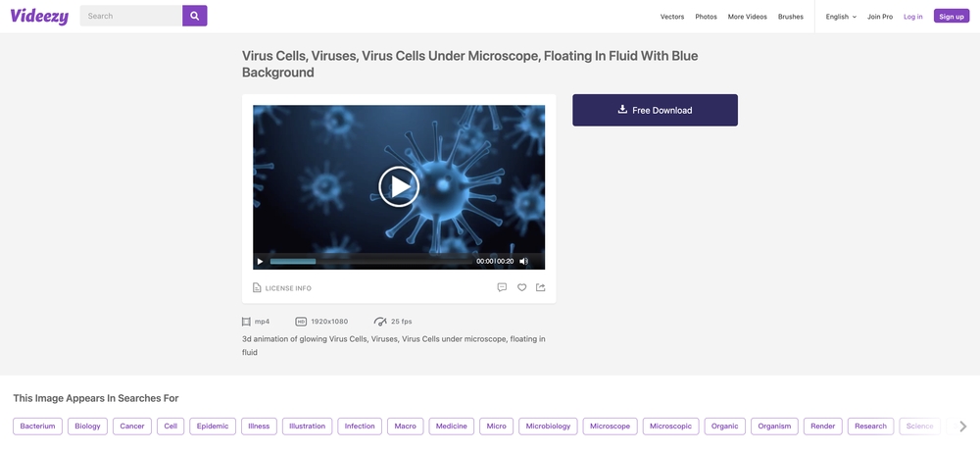Image resolution: width=980 pixels, height=453 pixels.
Task: Play the virus video with center play button
Action: 399,186
